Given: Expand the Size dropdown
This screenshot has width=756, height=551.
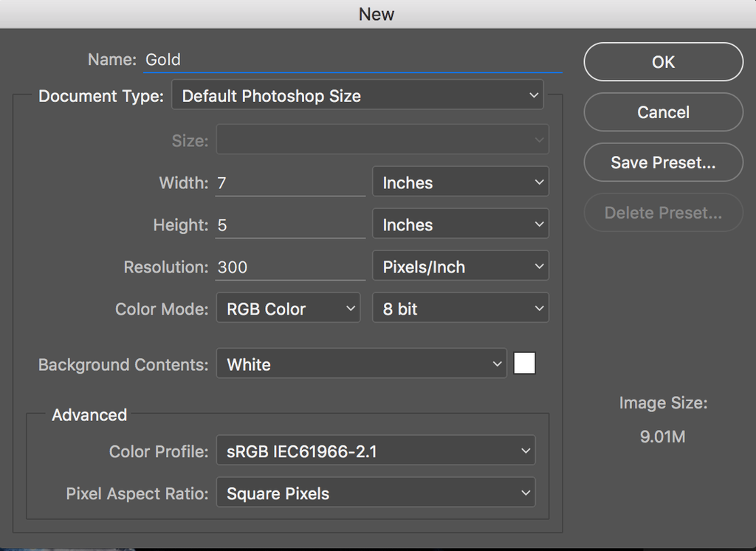Looking at the screenshot, I should [x=382, y=139].
